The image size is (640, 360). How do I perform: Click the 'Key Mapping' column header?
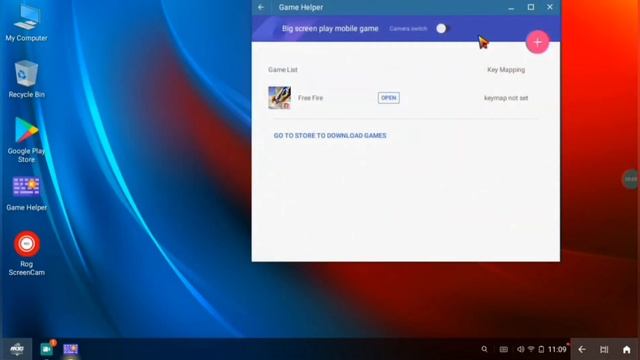click(506, 70)
